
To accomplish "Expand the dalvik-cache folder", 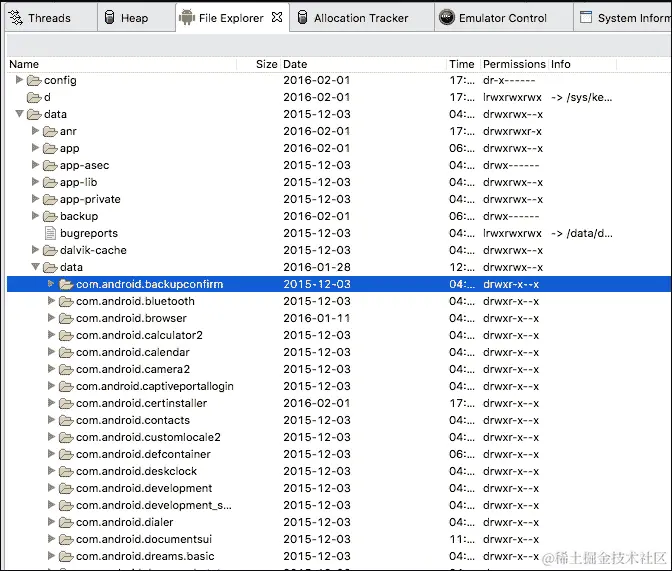I will pyautogui.click(x=35, y=250).
